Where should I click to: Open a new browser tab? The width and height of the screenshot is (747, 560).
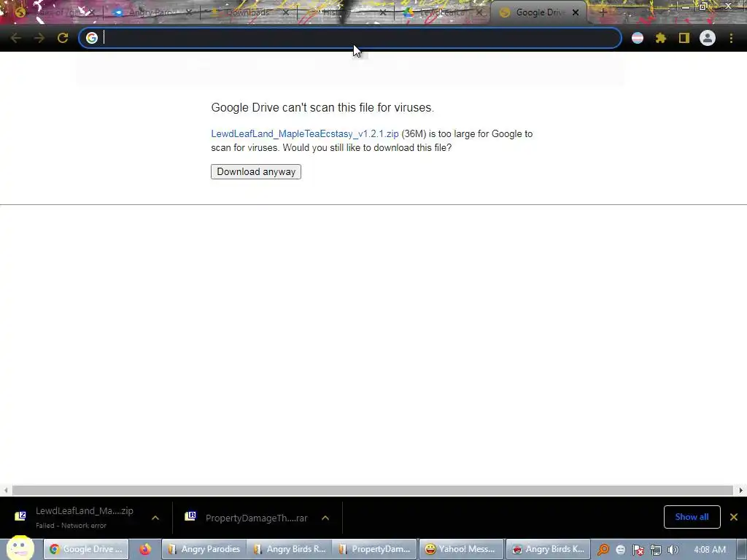click(x=603, y=13)
